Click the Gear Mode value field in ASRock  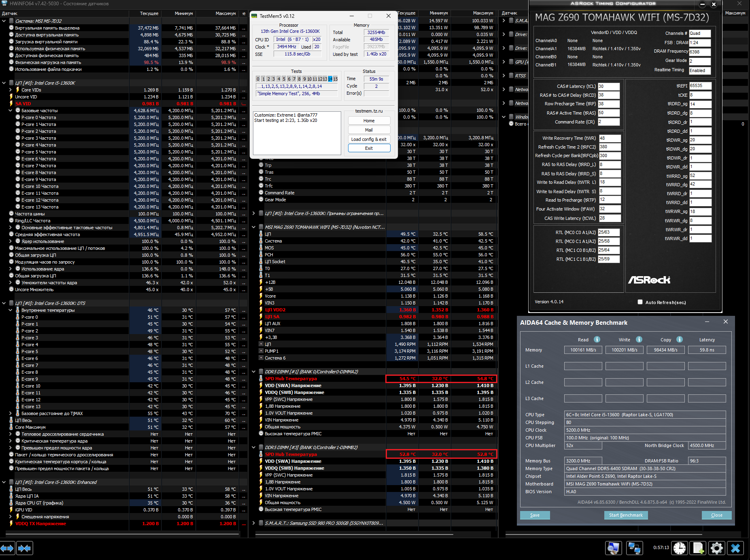[700, 61]
